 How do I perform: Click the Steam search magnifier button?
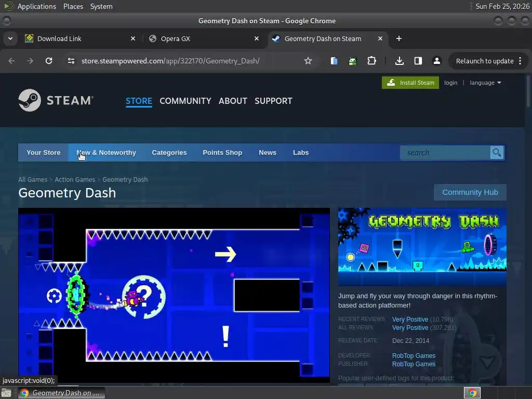tap(497, 153)
